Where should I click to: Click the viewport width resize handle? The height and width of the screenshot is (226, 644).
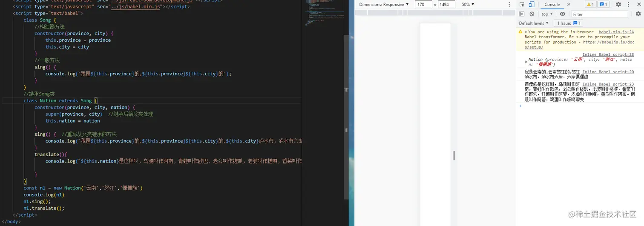(454, 156)
